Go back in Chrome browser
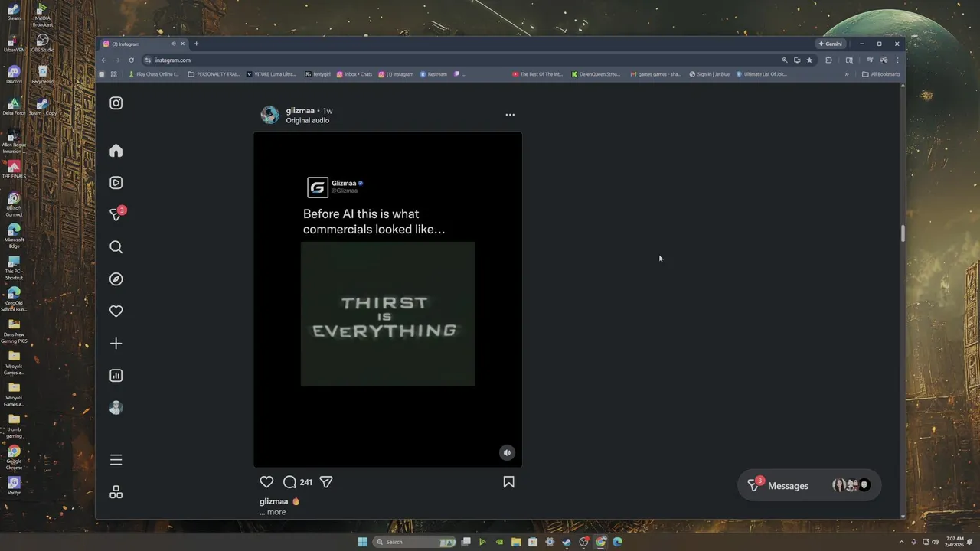The width and height of the screenshot is (980, 551). click(104, 60)
